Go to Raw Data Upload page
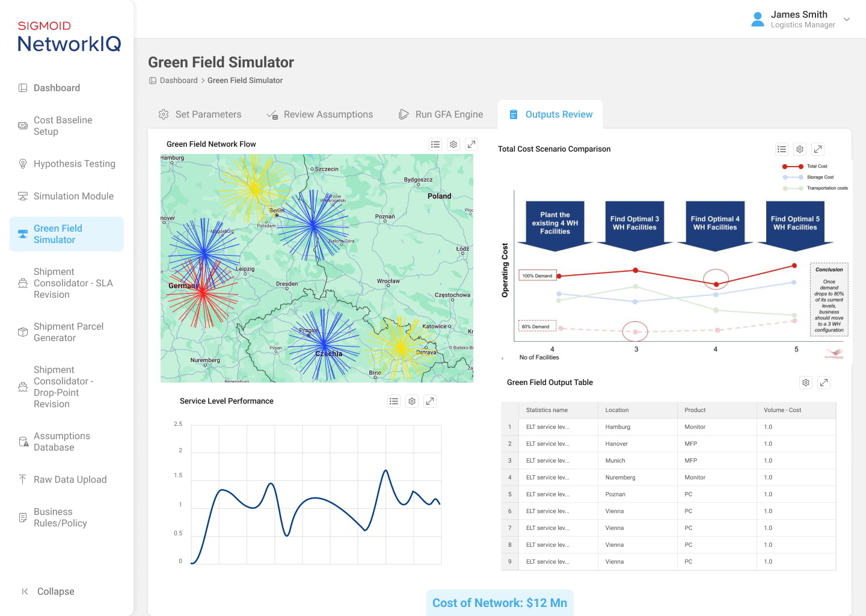The width and height of the screenshot is (866, 616). (x=70, y=479)
